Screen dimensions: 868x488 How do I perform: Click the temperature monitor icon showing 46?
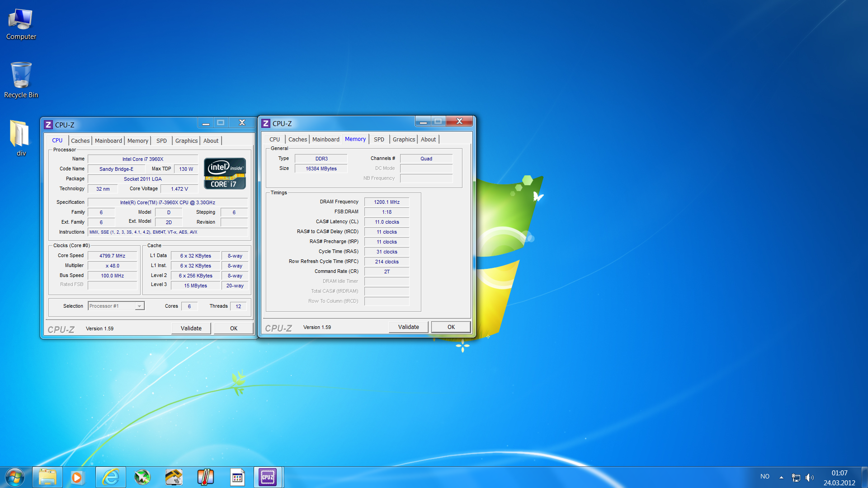(x=174, y=477)
